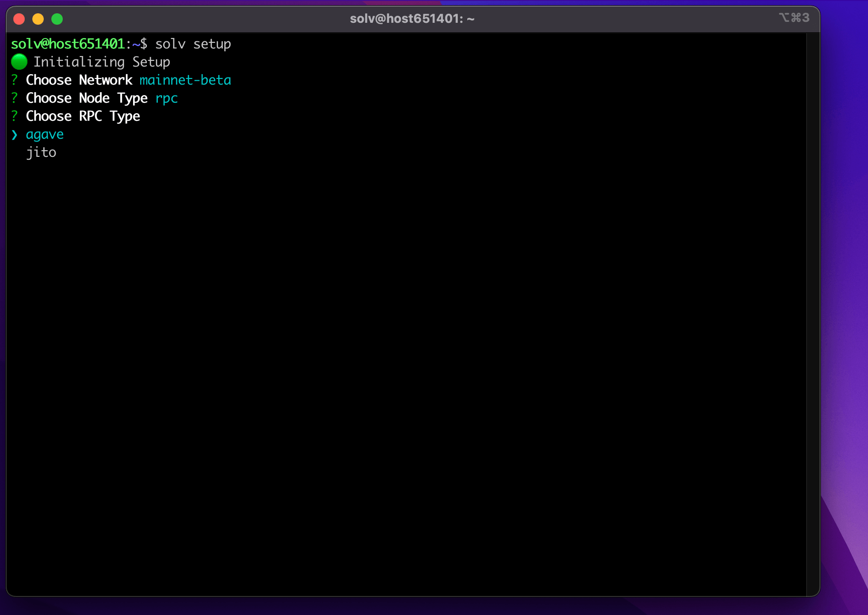Click the 'Choose Network' prompt label
The height and width of the screenshot is (615, 868).
(79, 80)
